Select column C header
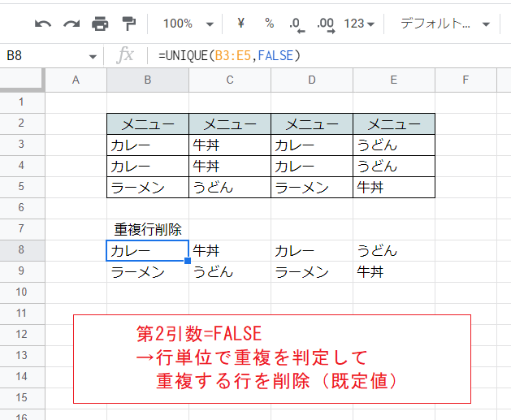Image resolution: width=511 pixels, height=420 pixels. (230, 80)
